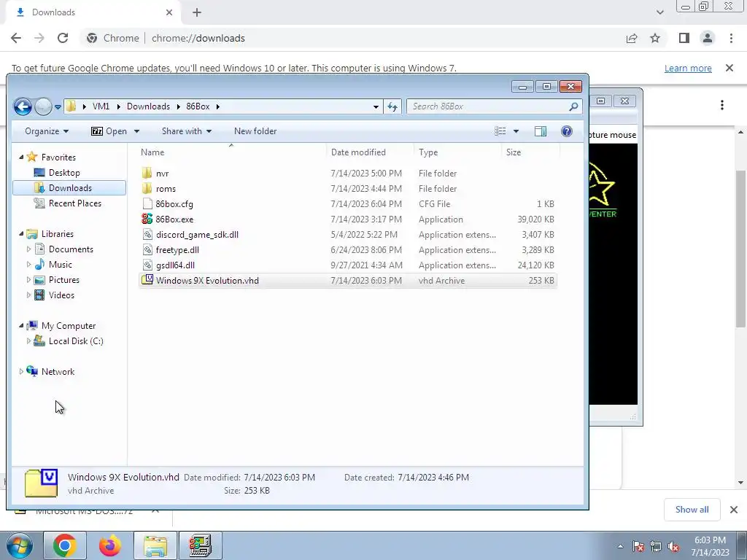Focus the Search 86Box field

pos(494,106)
